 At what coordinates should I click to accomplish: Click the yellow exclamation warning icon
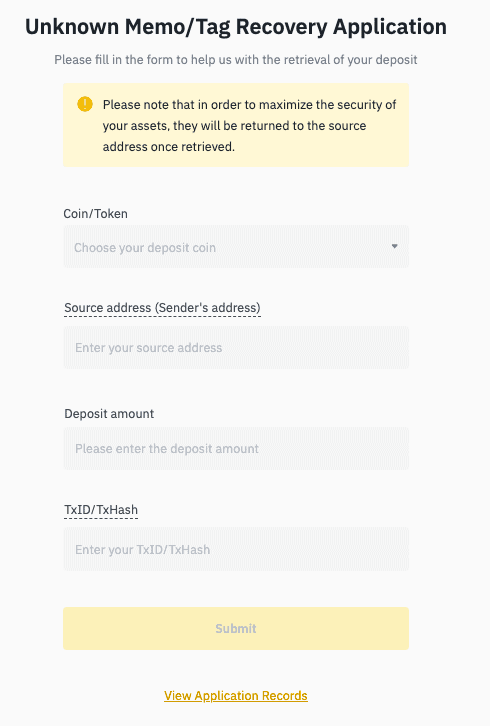(x=85, y=104)
